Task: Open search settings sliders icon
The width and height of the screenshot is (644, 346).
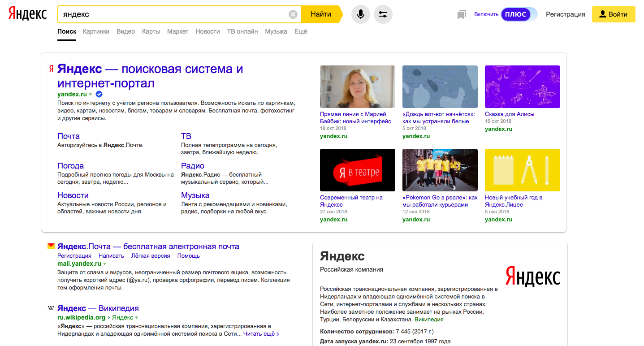Action: point(383,14)
